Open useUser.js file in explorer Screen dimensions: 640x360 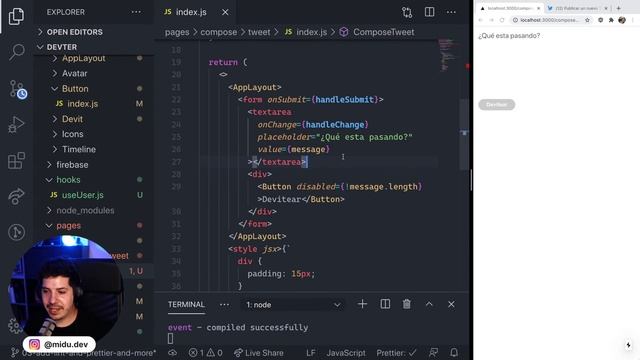pos(82,195)
